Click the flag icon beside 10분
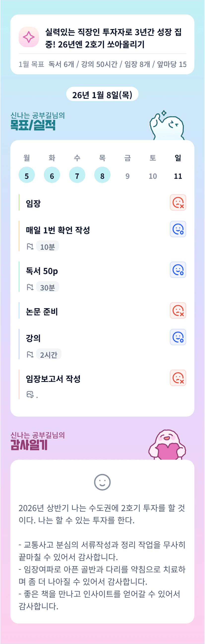This screenshot has height=644, width=205. pos(30,247)
